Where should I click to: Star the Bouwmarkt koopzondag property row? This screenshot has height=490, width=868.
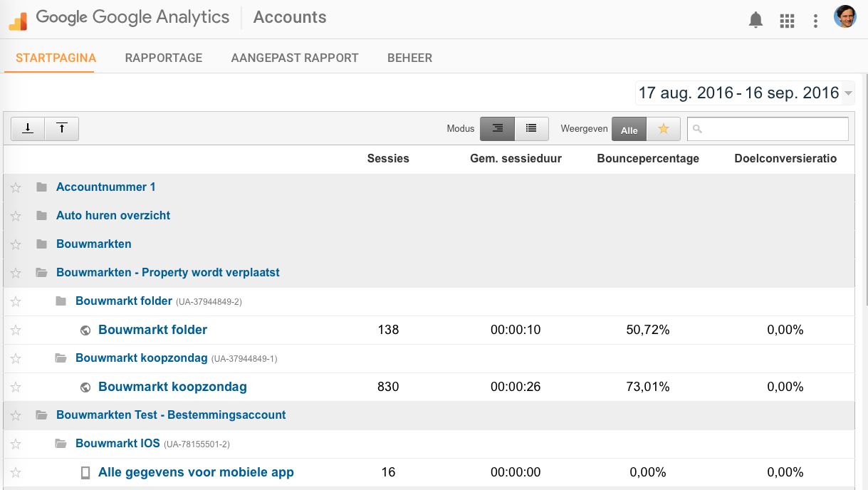[16, 358]
